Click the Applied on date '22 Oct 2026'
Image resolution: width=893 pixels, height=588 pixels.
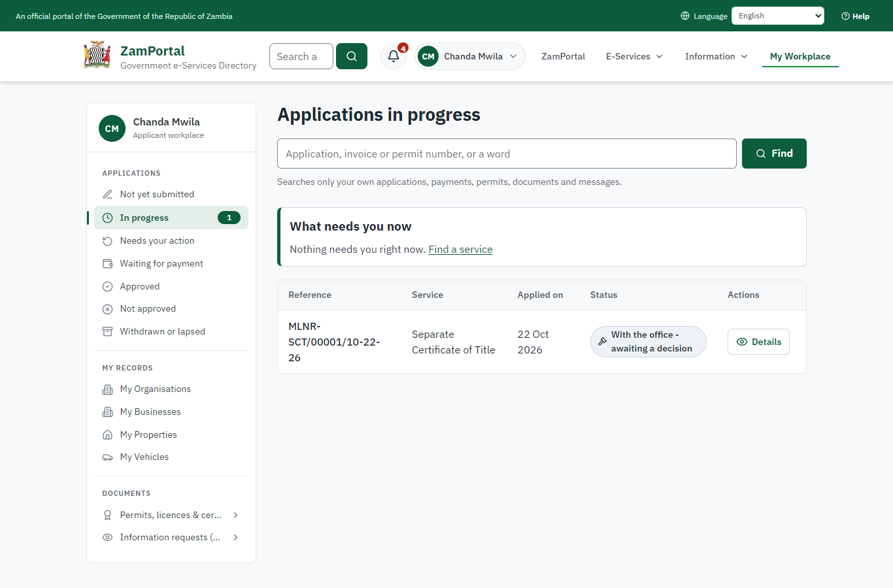(x=533, y=342)
